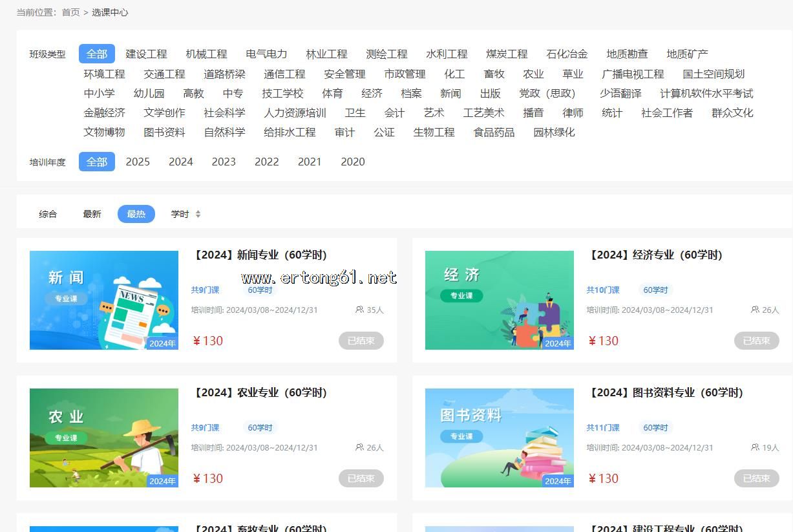This screenshot has width=793, height=532.
Task: Switch to the 最新 sort tab
Action: [92, 214]
